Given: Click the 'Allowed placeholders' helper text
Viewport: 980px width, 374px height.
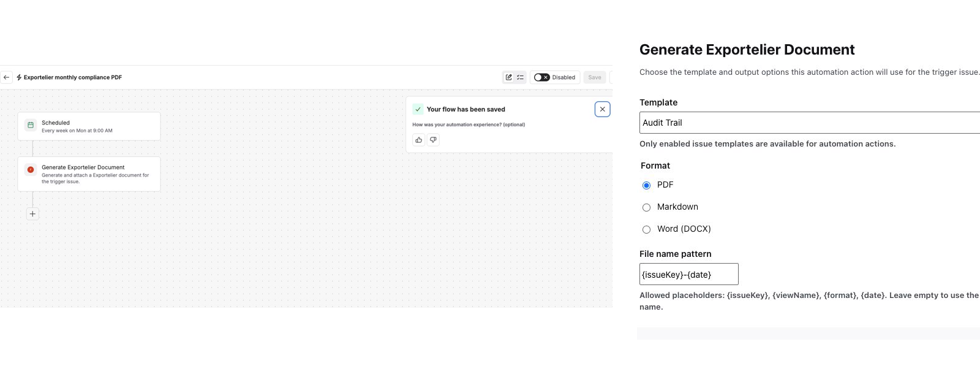Looking at the screenshot, I should coord(809,301).
